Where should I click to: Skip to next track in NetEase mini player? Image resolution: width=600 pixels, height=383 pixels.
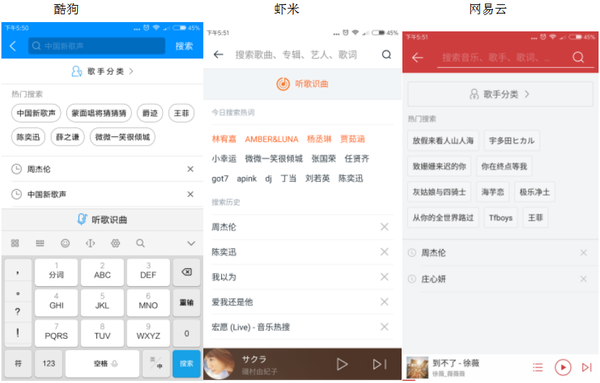[587, 368]
